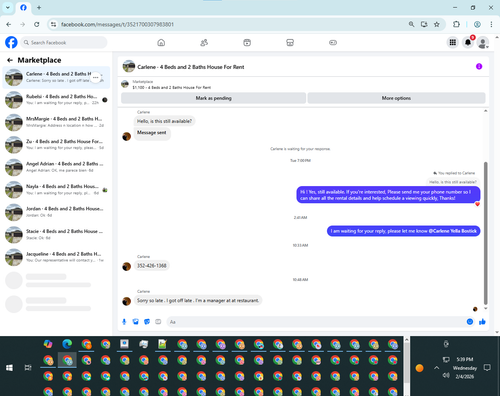Screen dimensions: 500x396
Task: Click the conversation scrollbar
Action: coord(486,233)
